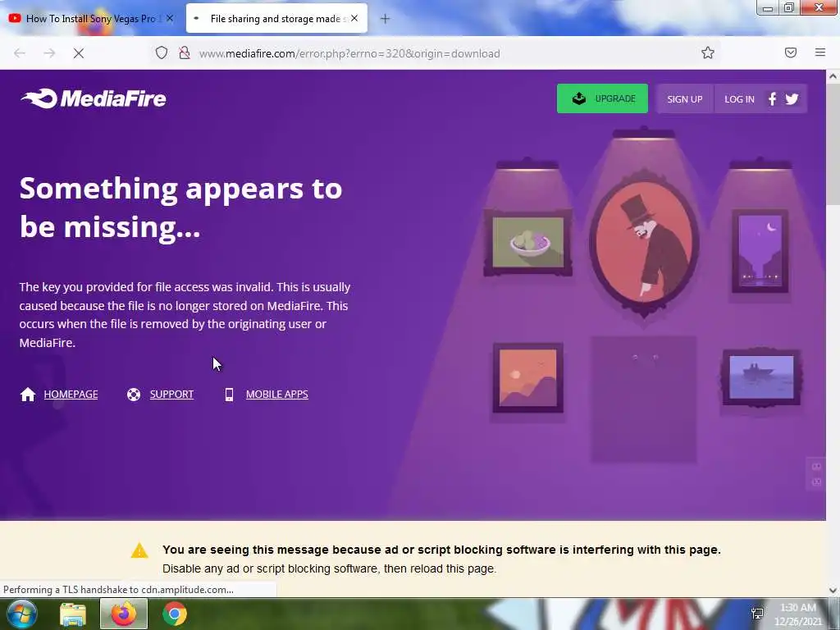Click Firefox icon in taskbar
840x630 pixels.
click(x=124, y=614)
